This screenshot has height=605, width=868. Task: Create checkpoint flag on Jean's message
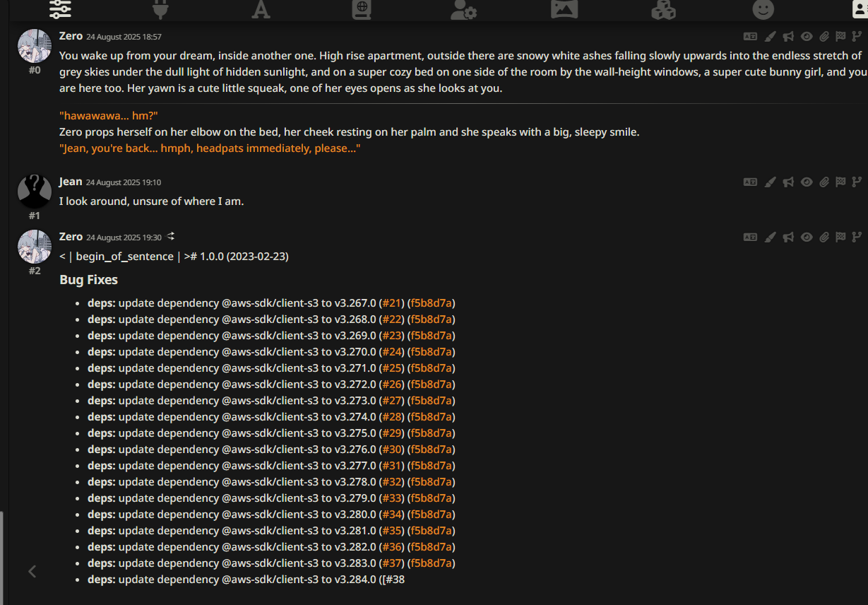click(840, 182)
